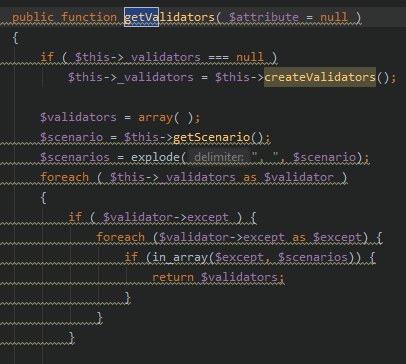
Task: Click the getScenario method call
Action: [x=212, y=137]
